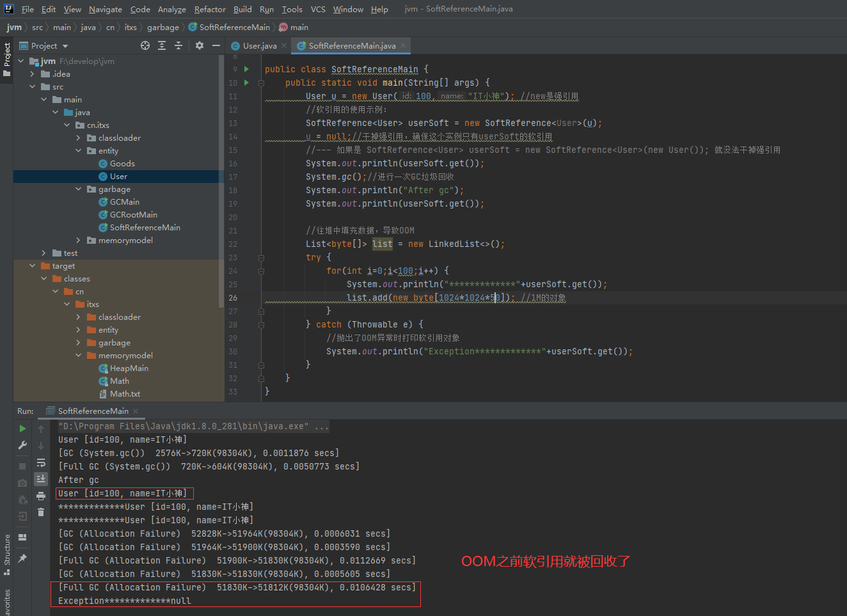Open the Build menu
Viewport: 847px width, 616px height.
(x=242, y=9)
